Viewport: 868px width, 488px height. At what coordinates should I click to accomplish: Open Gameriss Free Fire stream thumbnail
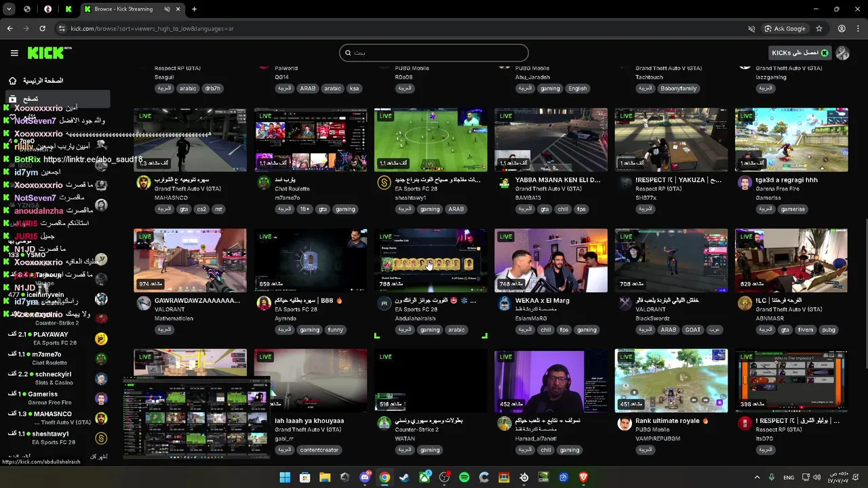[x=791, y=140]
